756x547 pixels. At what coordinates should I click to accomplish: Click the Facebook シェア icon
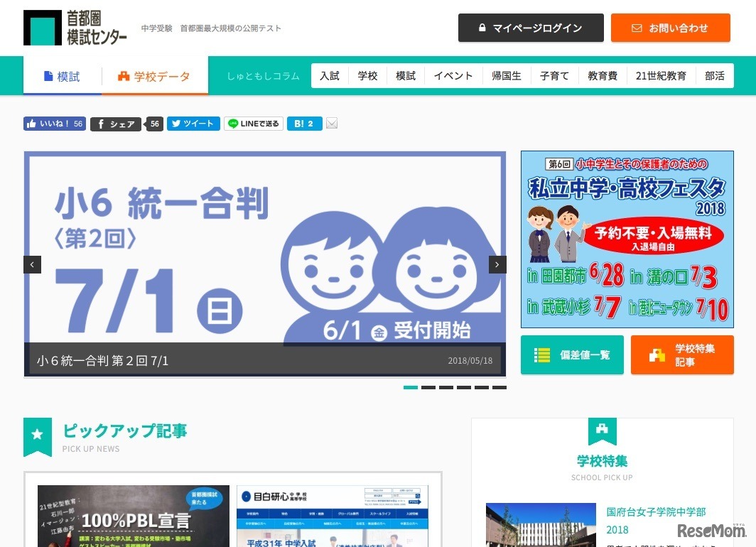click(100, 124)
